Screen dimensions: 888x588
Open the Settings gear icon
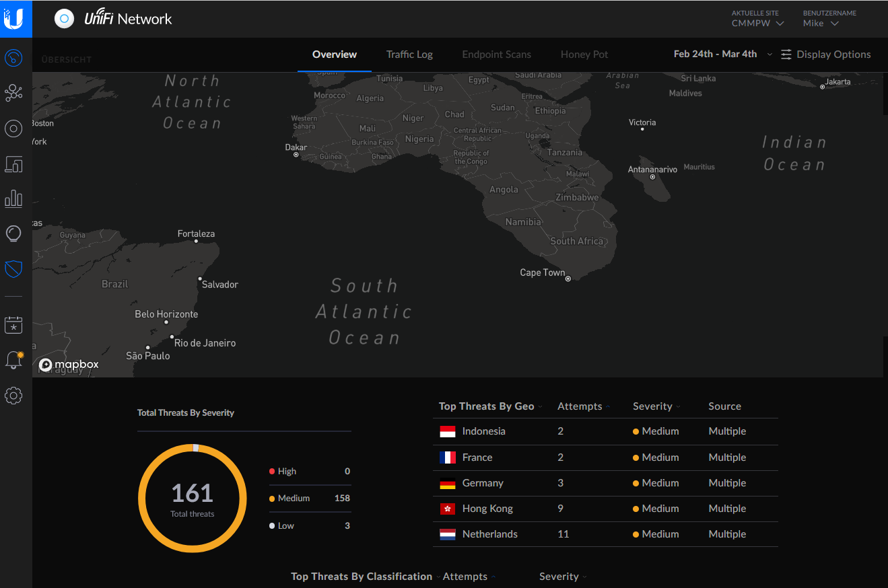[x=13, y=396]
